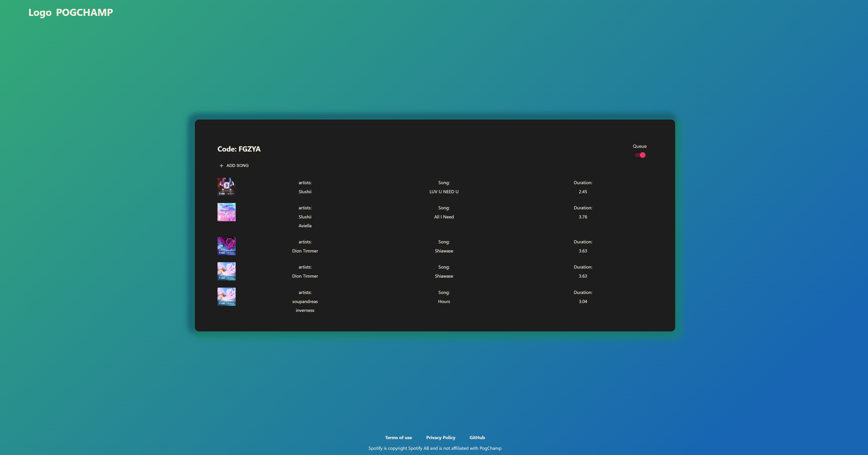Open the LUV U NEED U album artwork
Screen dimensions: 868x455
click(226, 187)
